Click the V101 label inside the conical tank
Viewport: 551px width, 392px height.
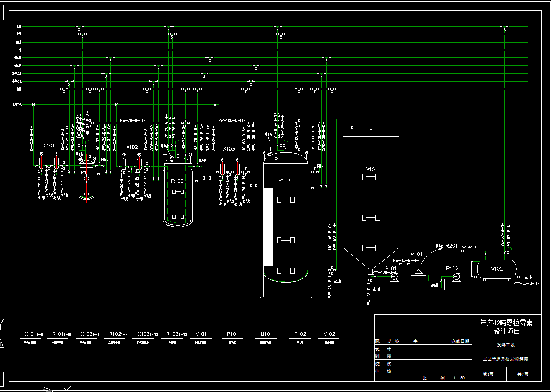coord(371,169)
